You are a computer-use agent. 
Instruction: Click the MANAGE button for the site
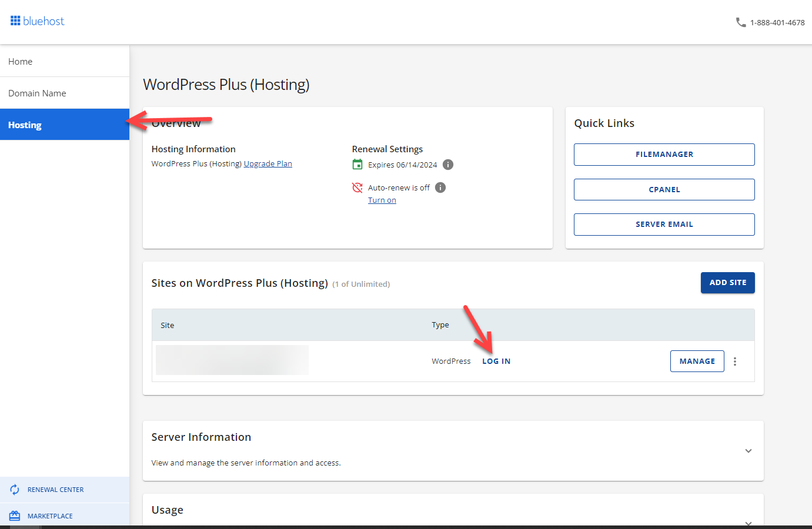697,361
